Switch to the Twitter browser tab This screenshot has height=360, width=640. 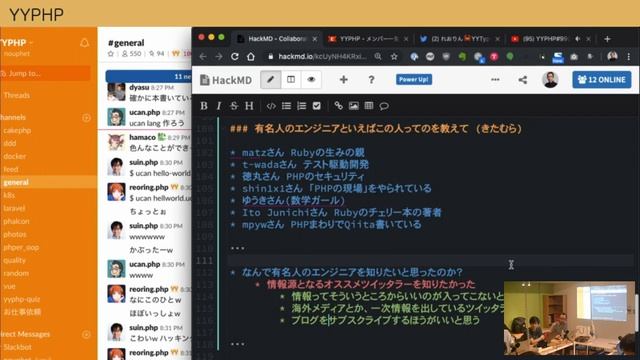(x=459, y=39)
